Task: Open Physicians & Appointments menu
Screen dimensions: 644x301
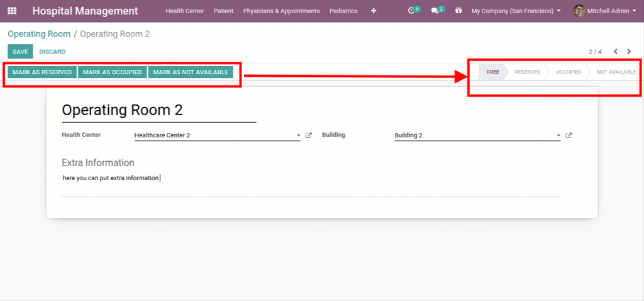Action: pos(281,11)
